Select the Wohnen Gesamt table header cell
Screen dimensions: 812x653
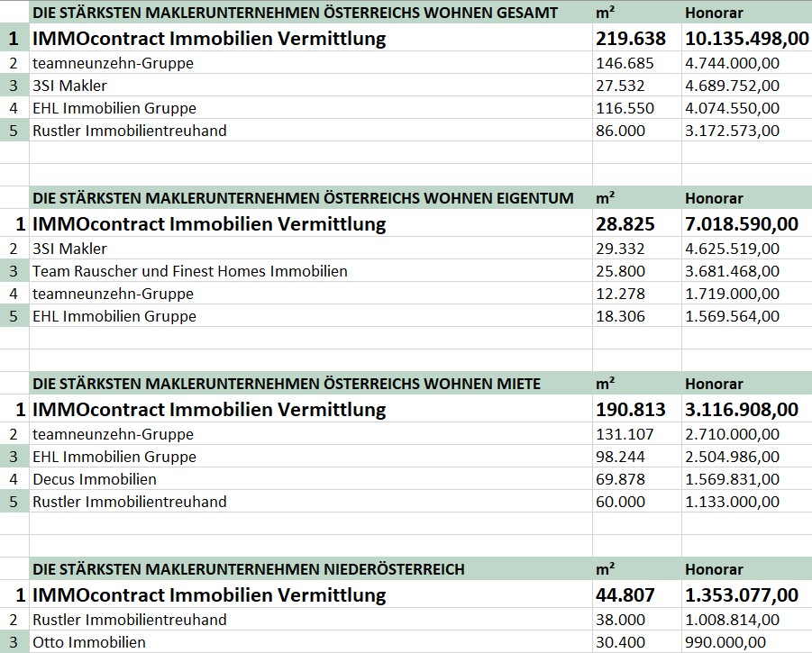click(311, 12)
